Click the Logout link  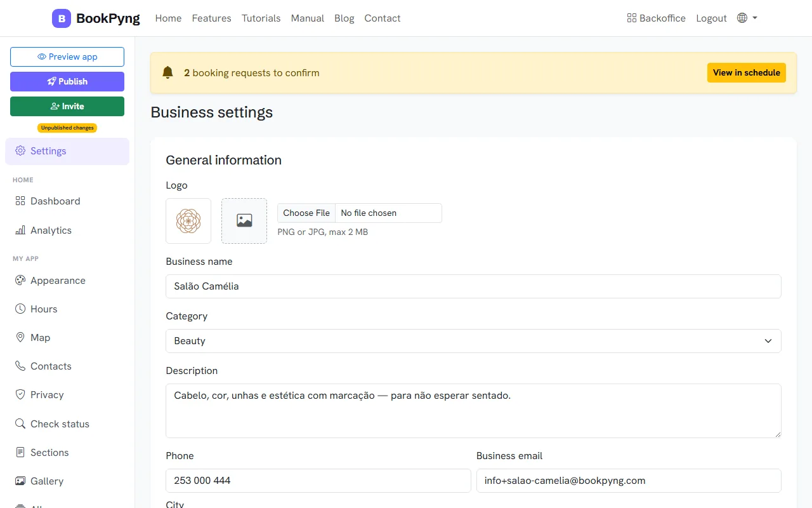[x=711, y=18]
